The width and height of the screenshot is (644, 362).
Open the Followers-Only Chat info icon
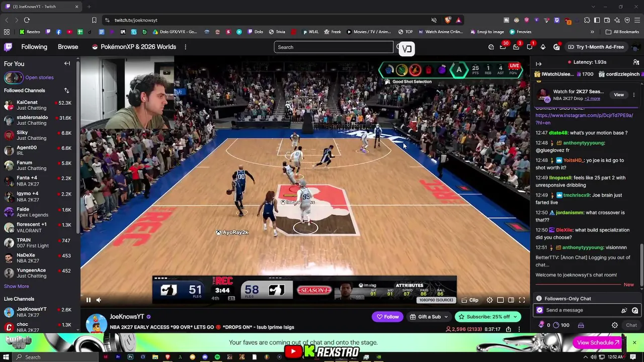[x=539, y=299]
